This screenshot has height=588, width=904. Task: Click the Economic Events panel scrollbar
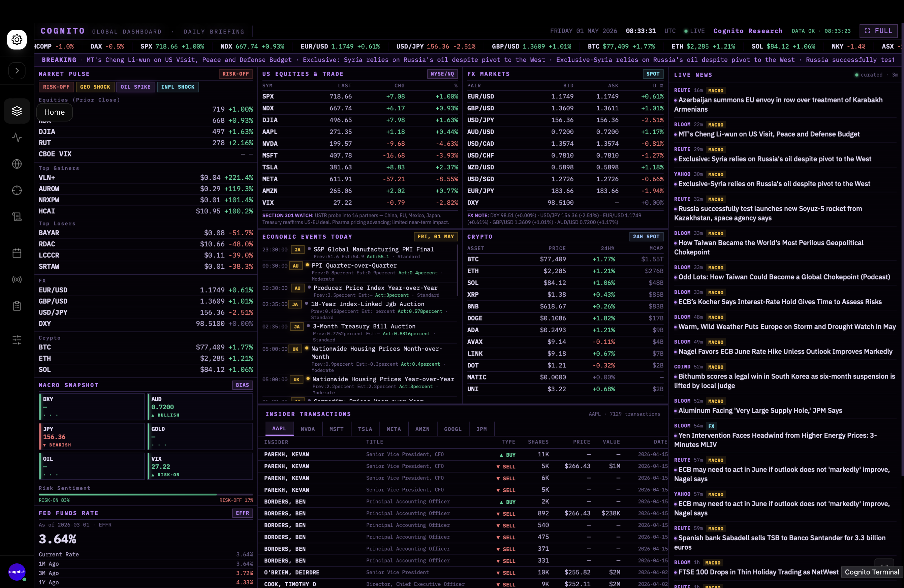click(457, 270)
